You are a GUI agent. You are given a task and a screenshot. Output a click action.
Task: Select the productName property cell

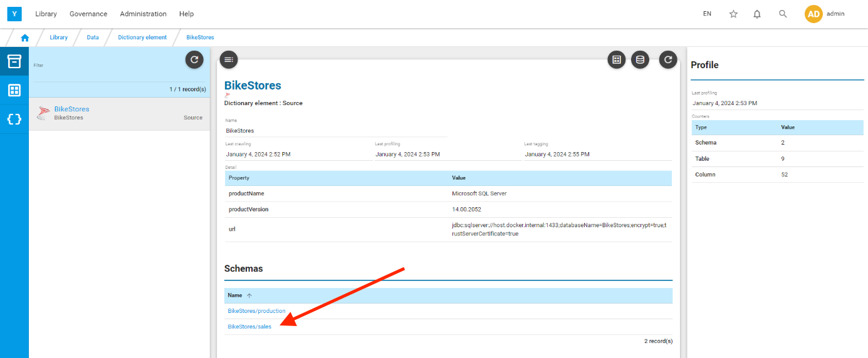(x=246, y=193)
